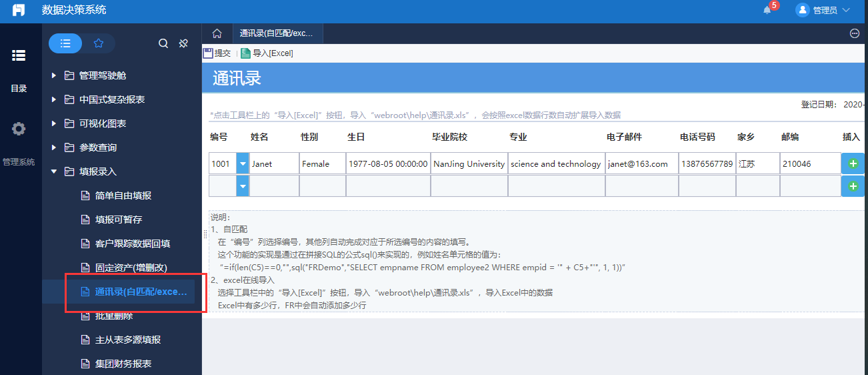Click the pin sidebar icon
The image size is (868, 375).
(183, 43)
